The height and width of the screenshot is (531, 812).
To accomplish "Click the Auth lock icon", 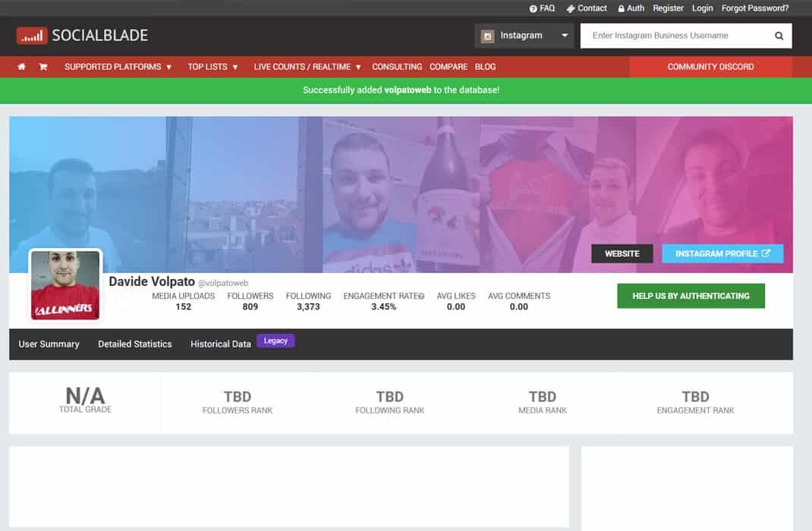I will click(621, 9).
